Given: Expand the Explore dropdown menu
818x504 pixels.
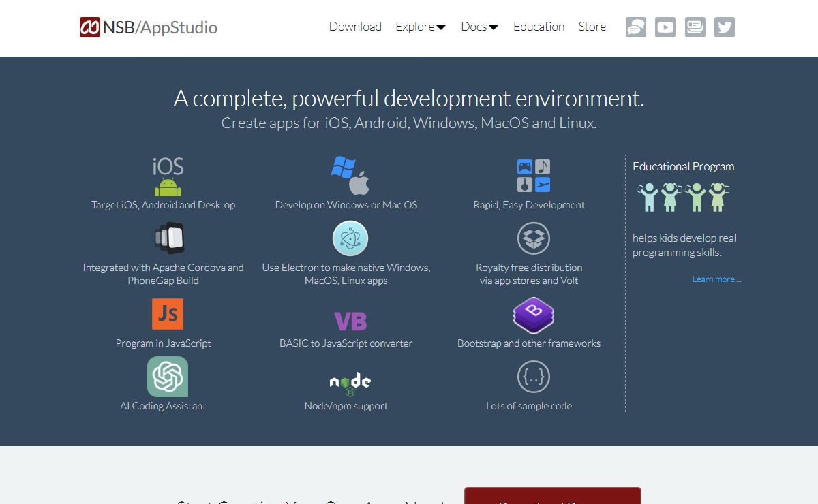Looking at the screenshot, I should click(421, 27).
